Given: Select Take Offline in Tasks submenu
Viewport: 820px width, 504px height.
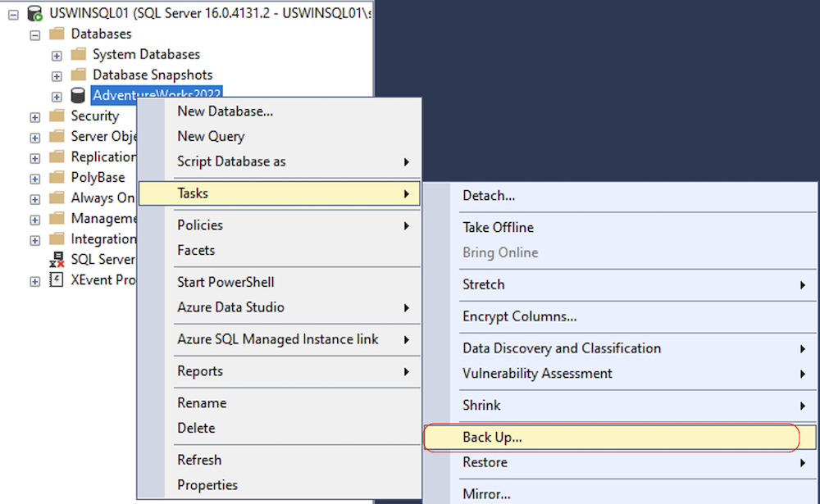Looking at the screenshot, I should click(x=498, y=228).
